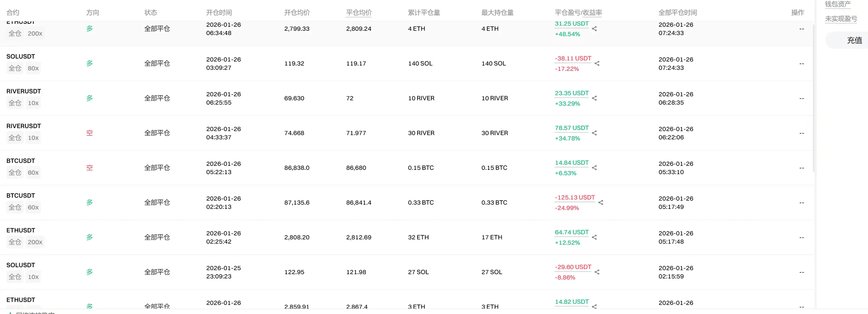Click the 平仓均价 column header

coord(359,13)
